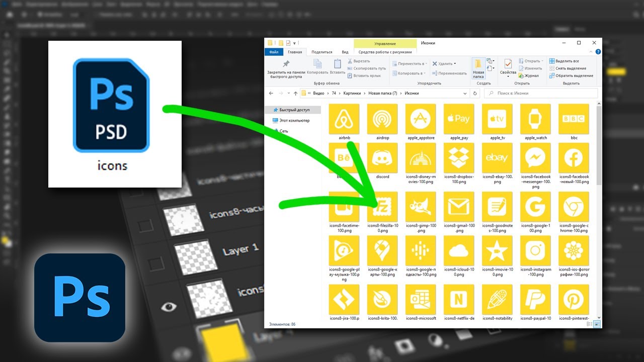Select the apple_watch thumbnail
The width and height of the screenshot is (644, 362).
coord(536,119)
